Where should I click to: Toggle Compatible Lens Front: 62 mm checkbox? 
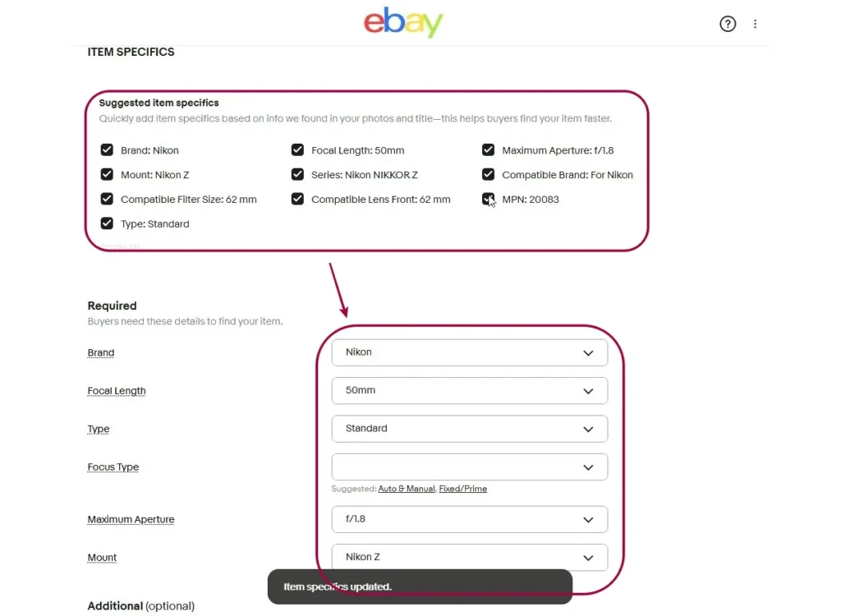click(297, 200)
